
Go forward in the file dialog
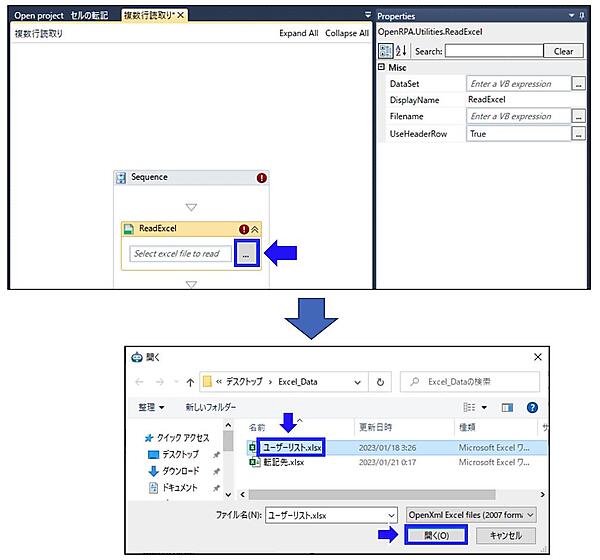click(x=160, y=382)
